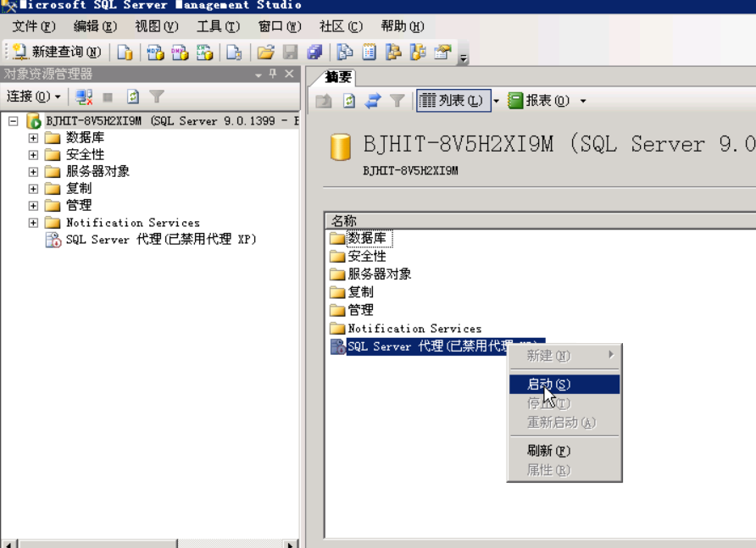Select 服务器对象 folder in summary list
The image size is (756, 548).
[x=380, y=274]
